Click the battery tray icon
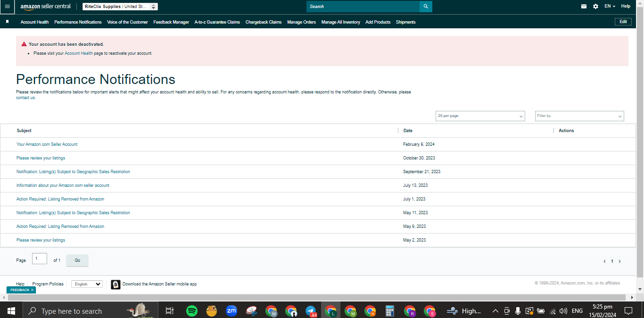Image resolution: width=644 pixels, height=318 pixels. click(541, 311)
